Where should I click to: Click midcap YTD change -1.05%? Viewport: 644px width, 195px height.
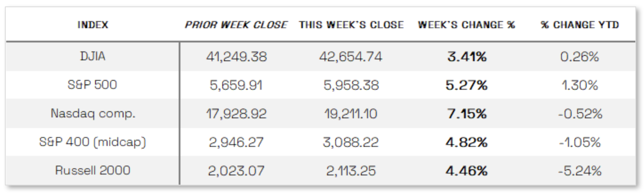pyautogui.click(x=580, y=142)
